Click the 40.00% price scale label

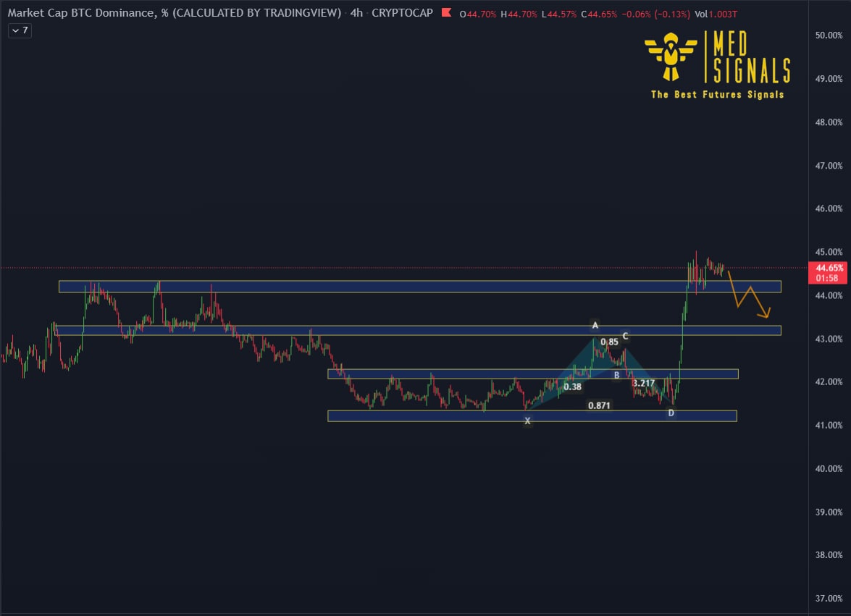click(829, 468)
